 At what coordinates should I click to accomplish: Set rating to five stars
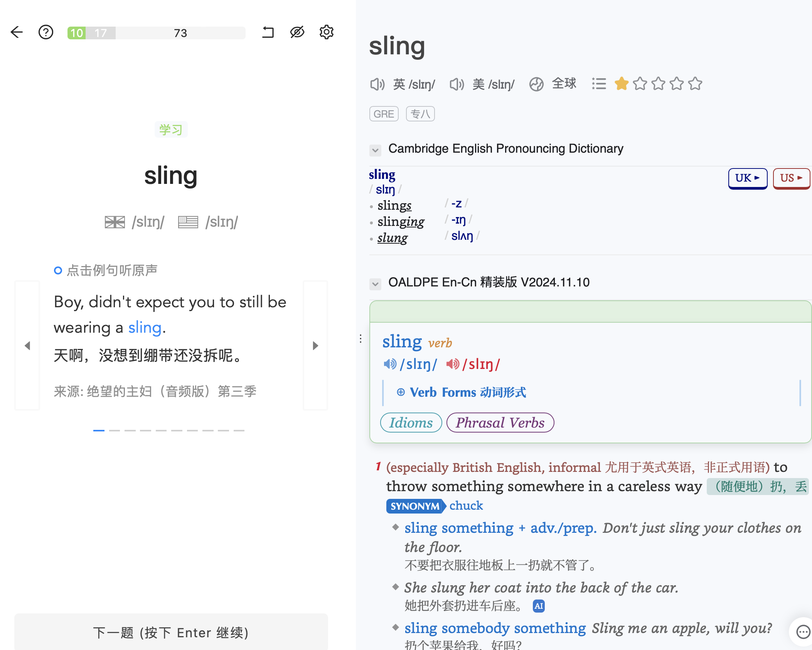[695, 84]
